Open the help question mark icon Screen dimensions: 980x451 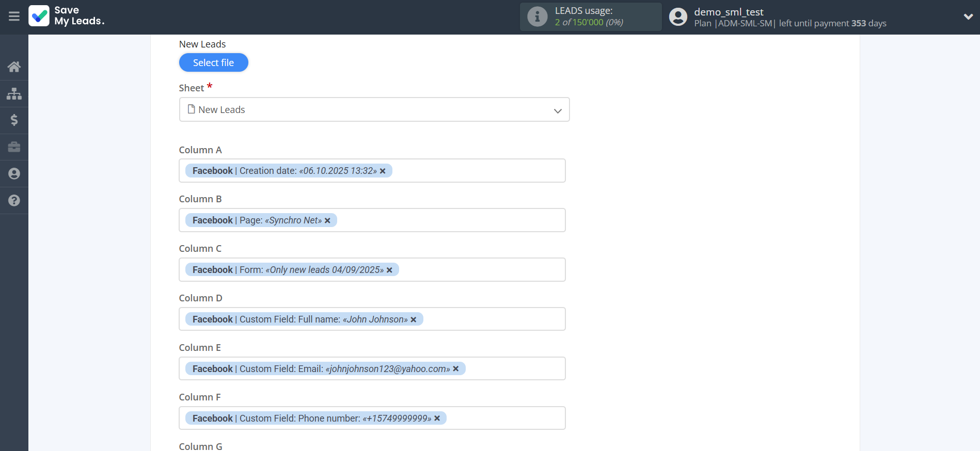coord(14,201)
